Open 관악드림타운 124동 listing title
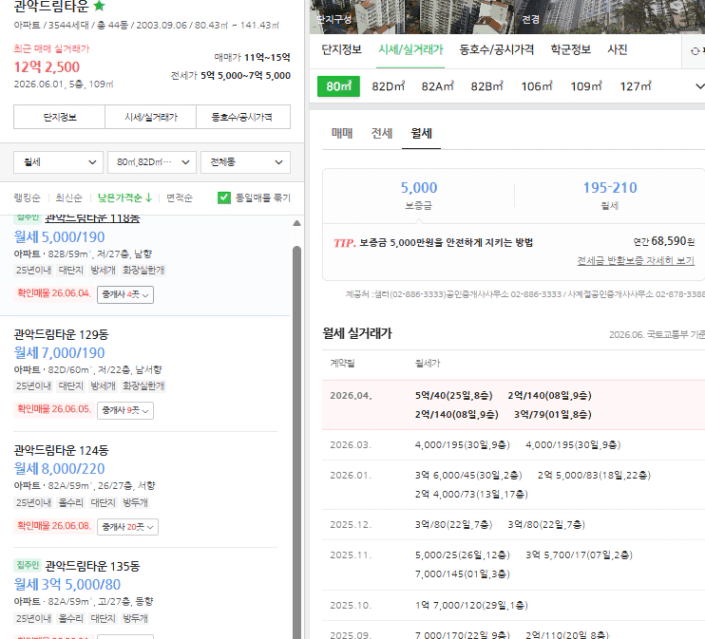 (61, 451)
